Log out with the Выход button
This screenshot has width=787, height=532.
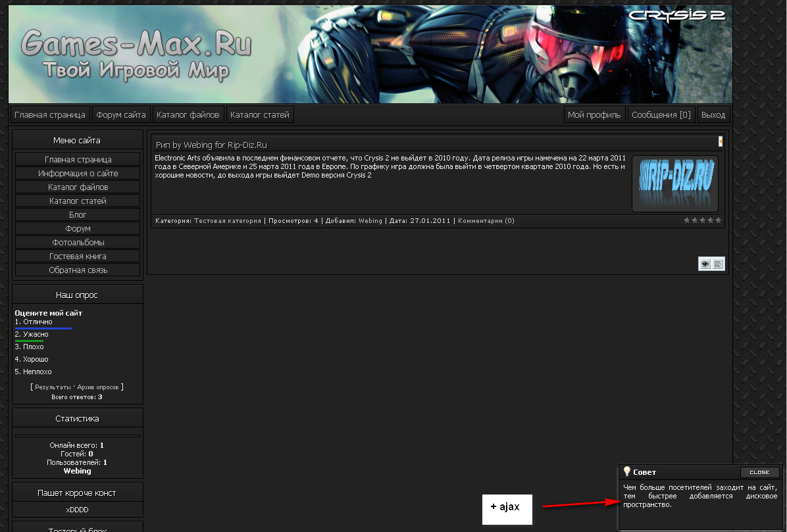coord(713,115)
